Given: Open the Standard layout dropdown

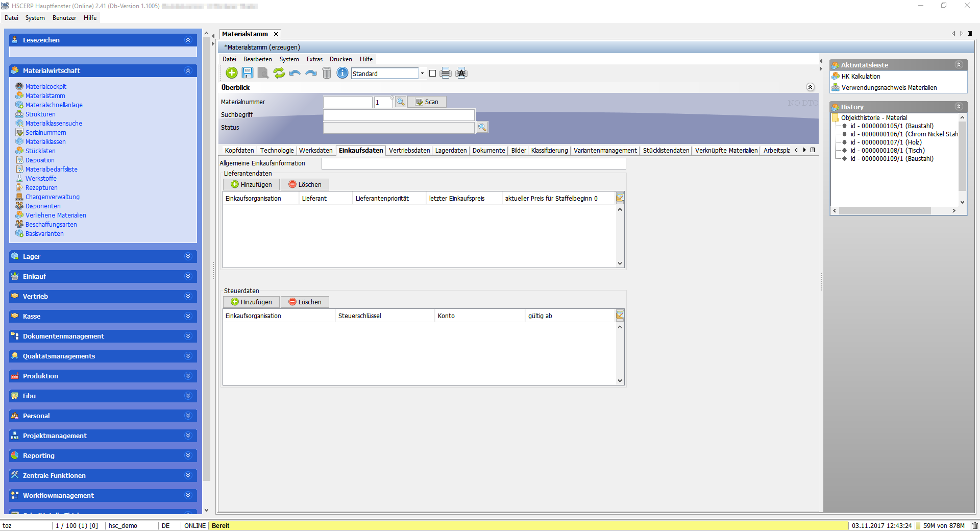Looking at the screenshot, I should click(422, 74).
